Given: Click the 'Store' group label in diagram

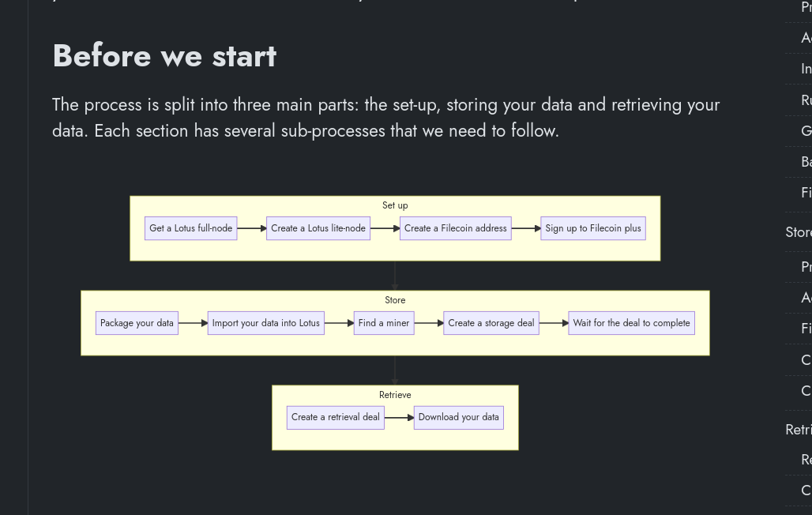Looking at the screenshot, I should point(395,300).
